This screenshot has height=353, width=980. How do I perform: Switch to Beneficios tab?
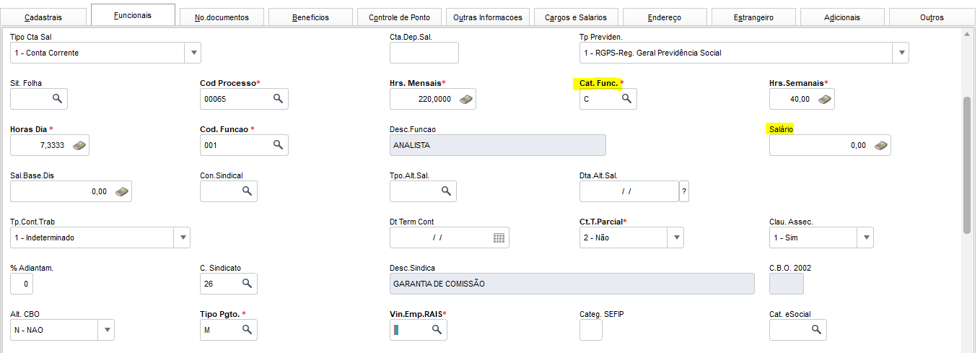[310, 17]
